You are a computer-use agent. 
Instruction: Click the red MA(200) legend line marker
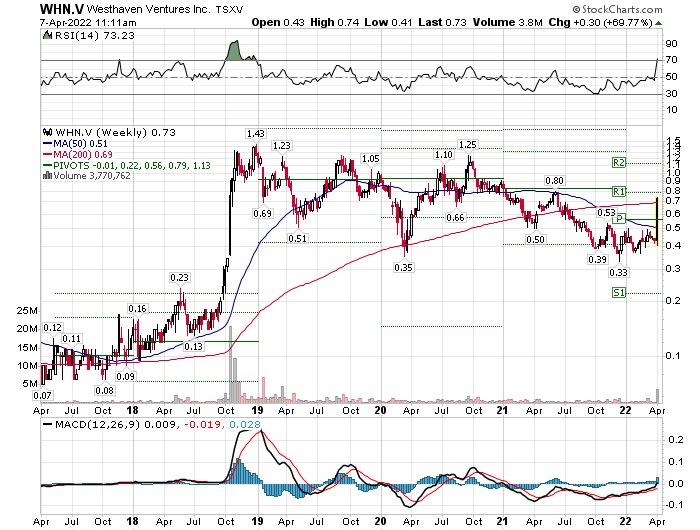[x=47, y=154]
